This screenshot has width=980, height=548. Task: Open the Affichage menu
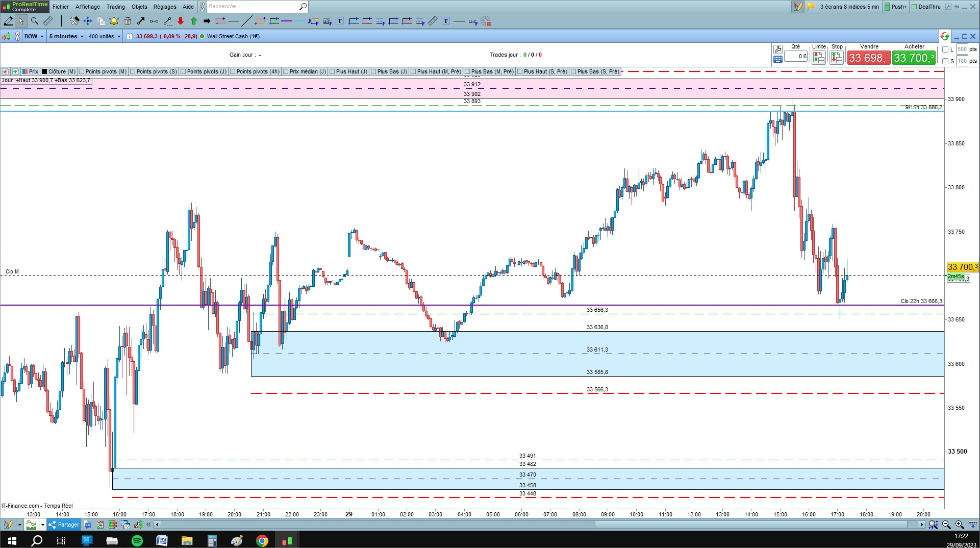[88, 7]
